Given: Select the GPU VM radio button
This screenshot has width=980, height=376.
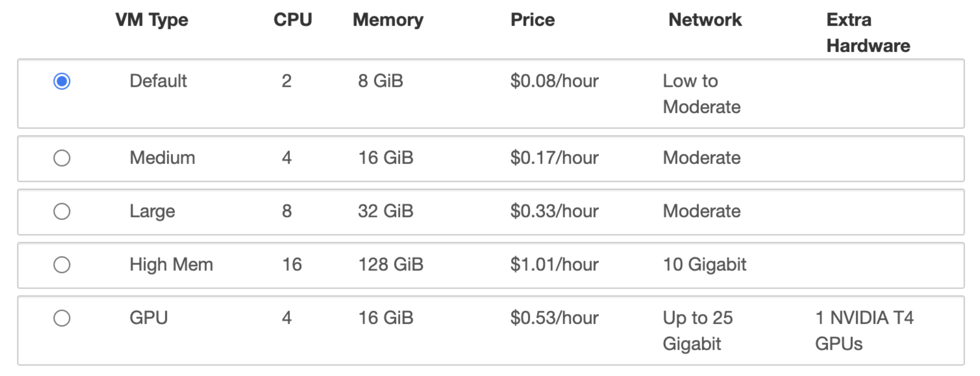Looking at the screenshot, I should 62,318.
